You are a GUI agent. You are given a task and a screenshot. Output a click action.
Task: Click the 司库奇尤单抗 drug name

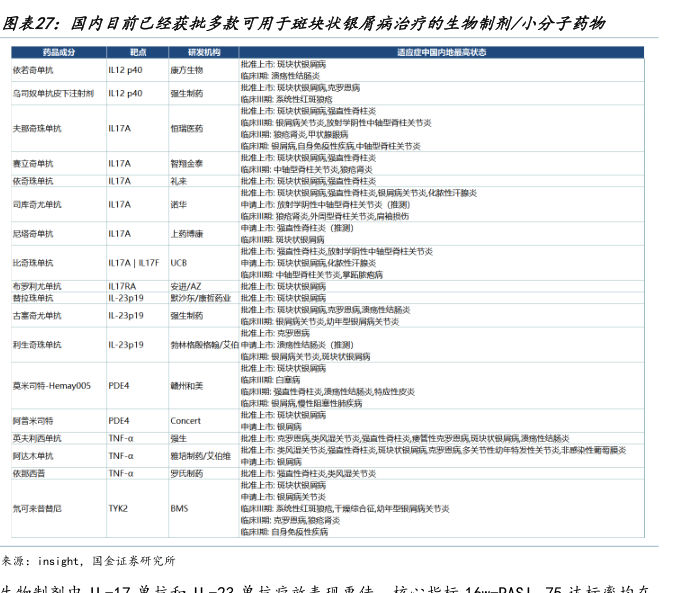[37, 204]
